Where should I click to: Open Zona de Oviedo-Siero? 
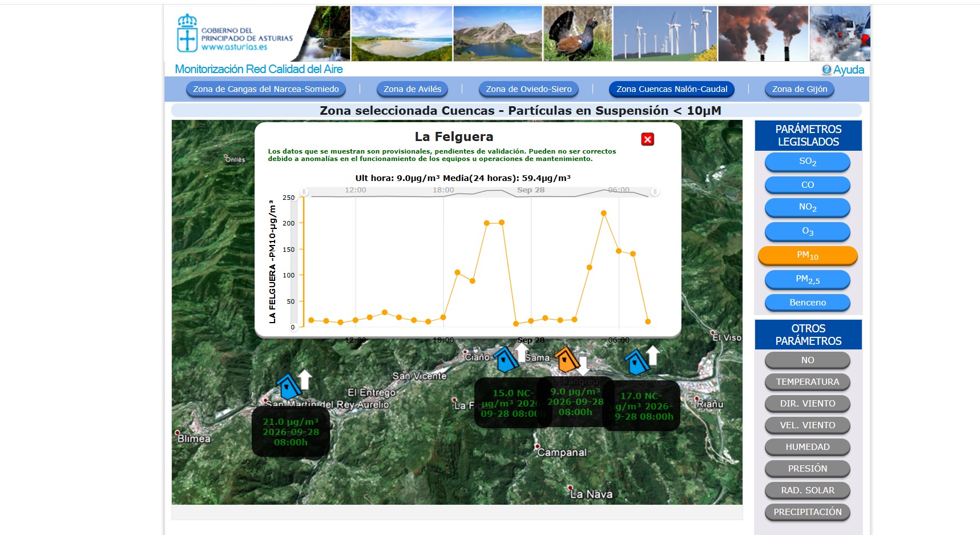[x=529, y=89]
